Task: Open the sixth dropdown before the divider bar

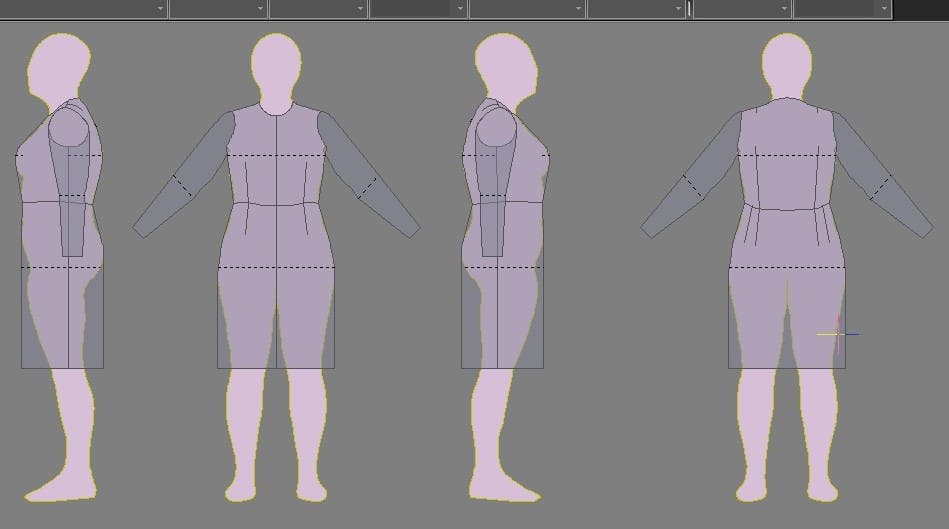Action: [x=677, y=8]
